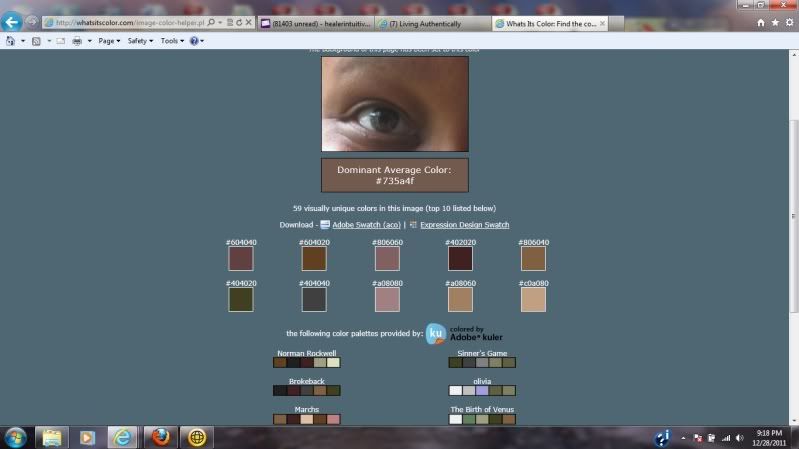Open the browser Home icon

click(x=761, y=23)
